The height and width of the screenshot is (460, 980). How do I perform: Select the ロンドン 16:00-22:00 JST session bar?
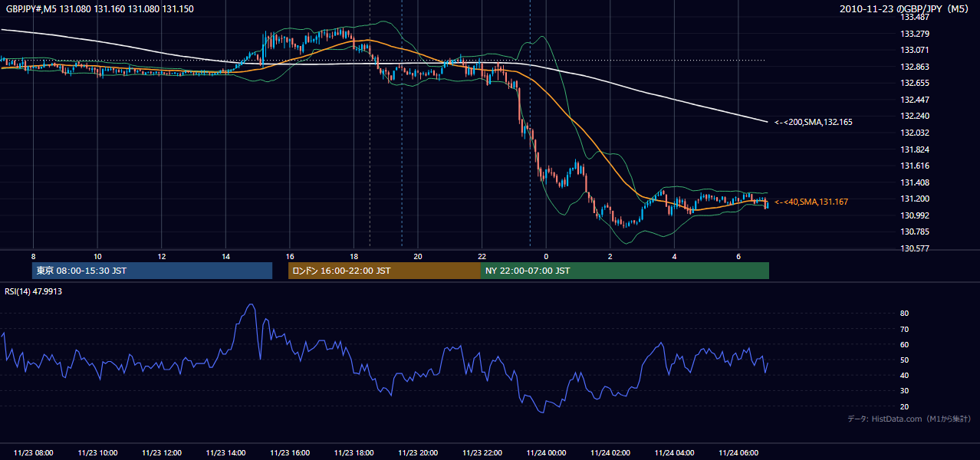384,271
